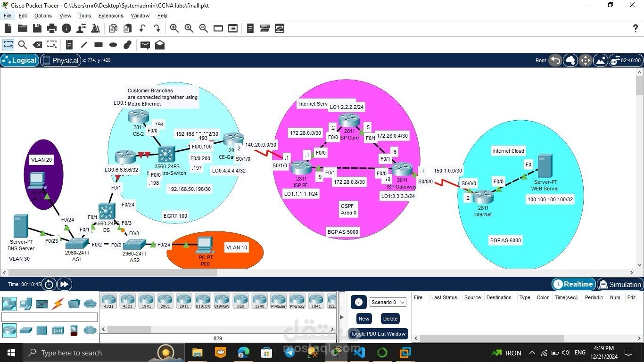Zoom in on the workspace
Viewport: 644px width, 362px height.
pyautogui.click(x=174, y=28)
